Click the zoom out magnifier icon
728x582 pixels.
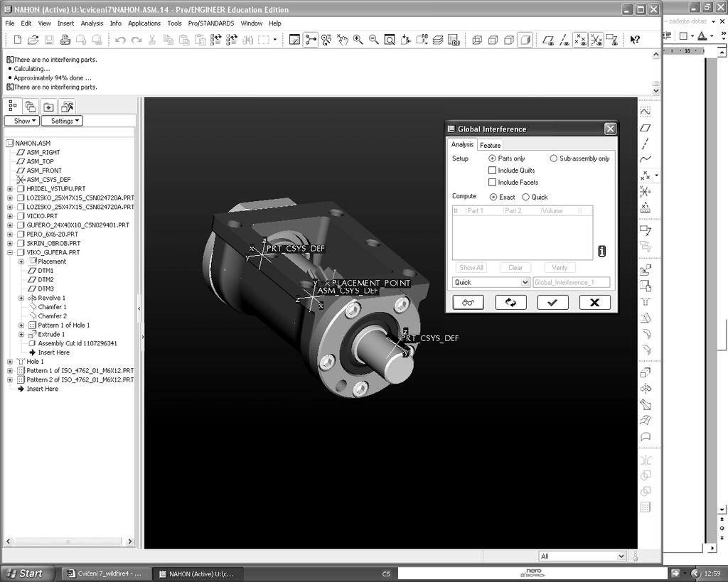(x=374, y=40)
